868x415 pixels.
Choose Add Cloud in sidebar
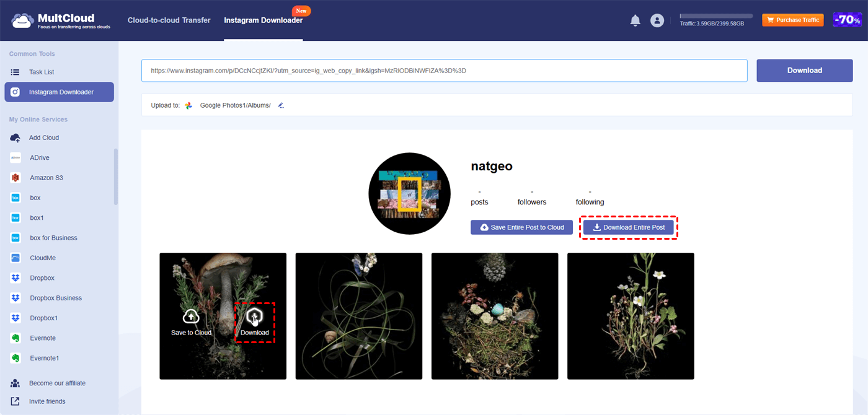click(x=44, y=138)
